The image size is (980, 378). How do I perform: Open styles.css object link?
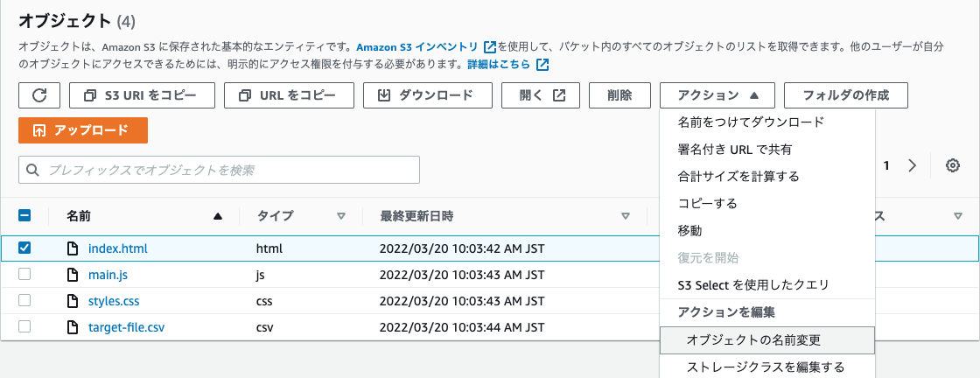[x=114, y=301]
